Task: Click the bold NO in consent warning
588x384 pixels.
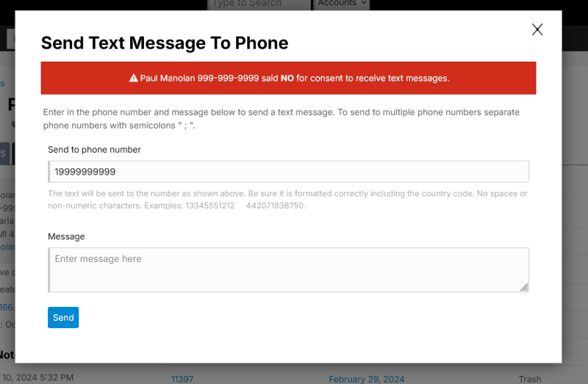Action: coord(287,78)
